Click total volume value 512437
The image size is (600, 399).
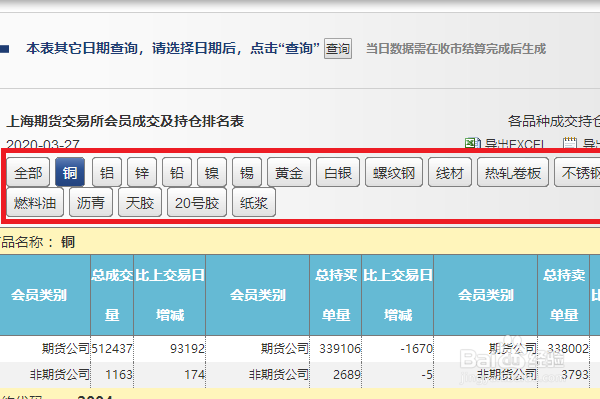coord(112,349)
